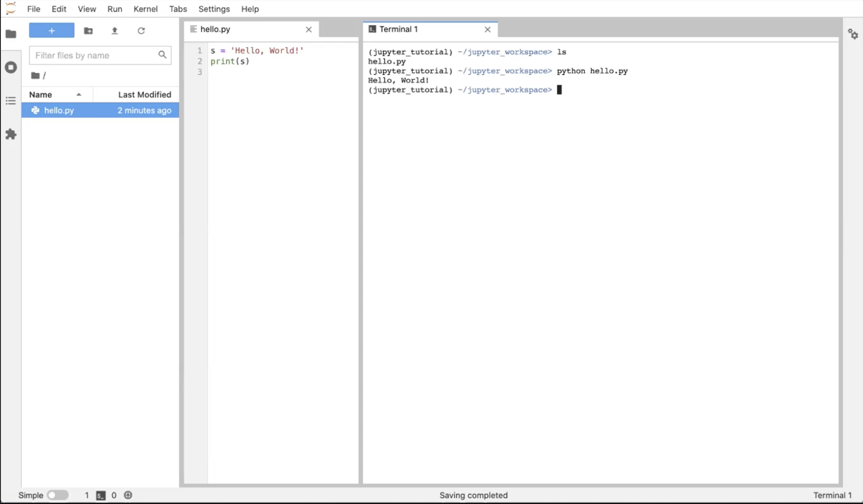Click in the Filter files by name field
The image size is (863, 504).
click(x=95, y=55)
